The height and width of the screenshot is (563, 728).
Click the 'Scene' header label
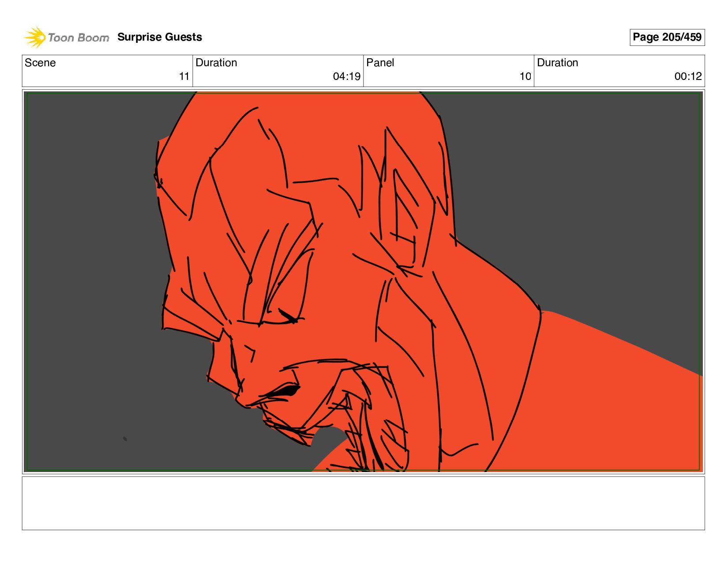coord(40,63)
